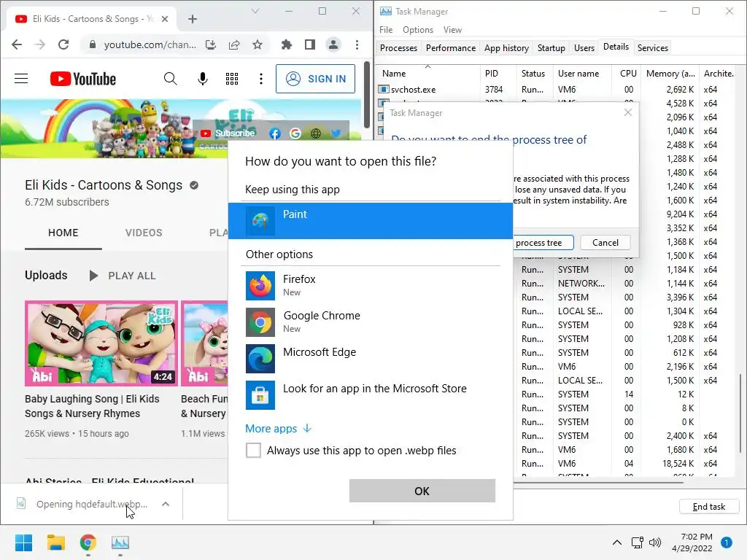Click the YouTube page vertical scrollbar

366,96
